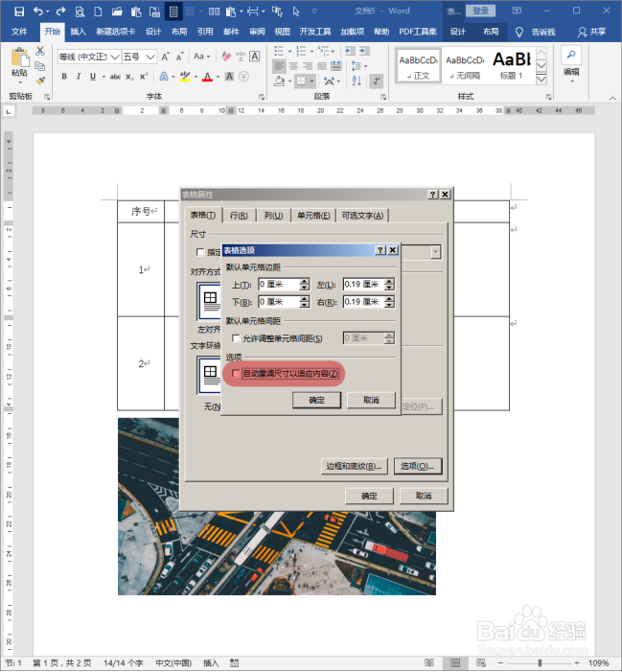Click the Paste icon in clipboard group

tap(19, 58)
